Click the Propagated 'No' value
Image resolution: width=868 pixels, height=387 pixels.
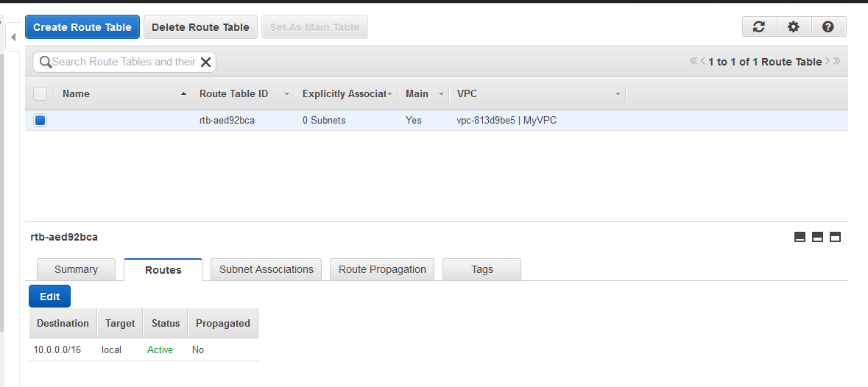[197, 350]
